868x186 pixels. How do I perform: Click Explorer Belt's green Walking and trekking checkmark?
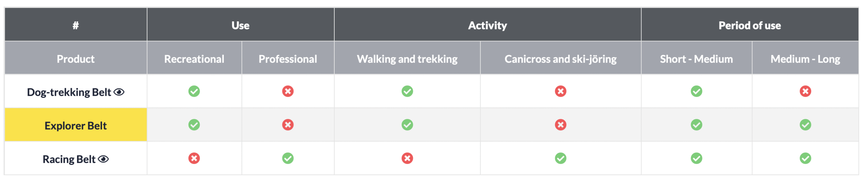point(407,125)
